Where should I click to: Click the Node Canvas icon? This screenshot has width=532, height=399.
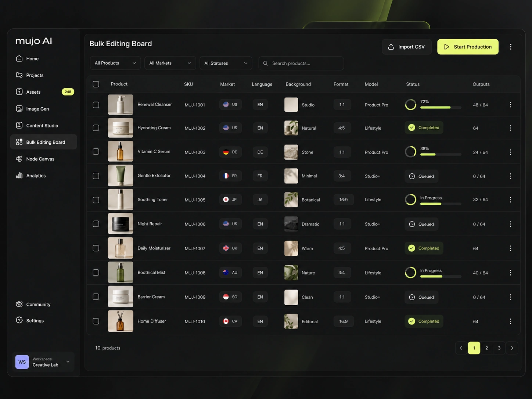coord(19,159)
